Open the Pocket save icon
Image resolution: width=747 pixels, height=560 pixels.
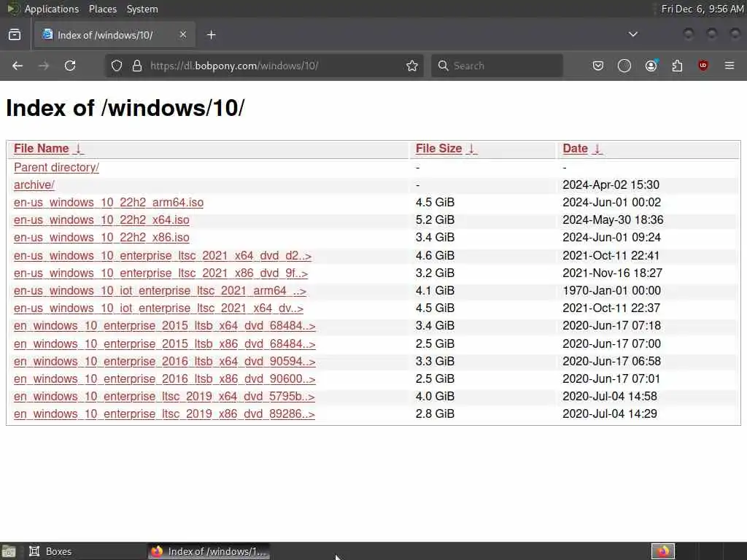598,66
